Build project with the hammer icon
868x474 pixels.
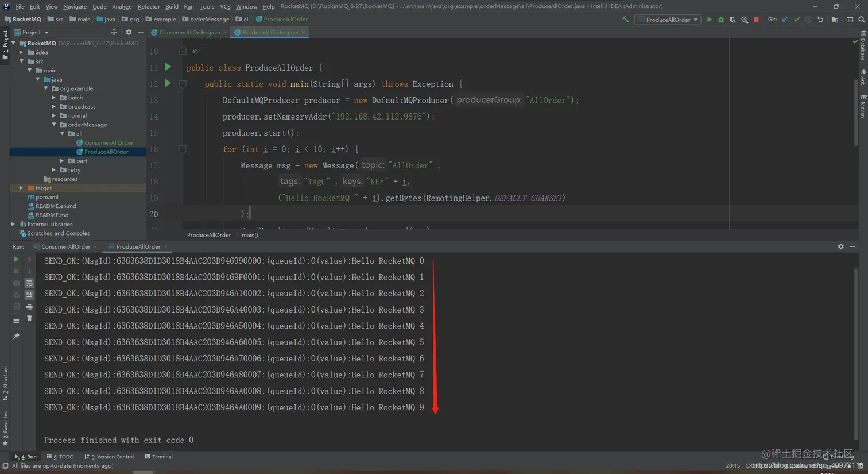(625, 20)
